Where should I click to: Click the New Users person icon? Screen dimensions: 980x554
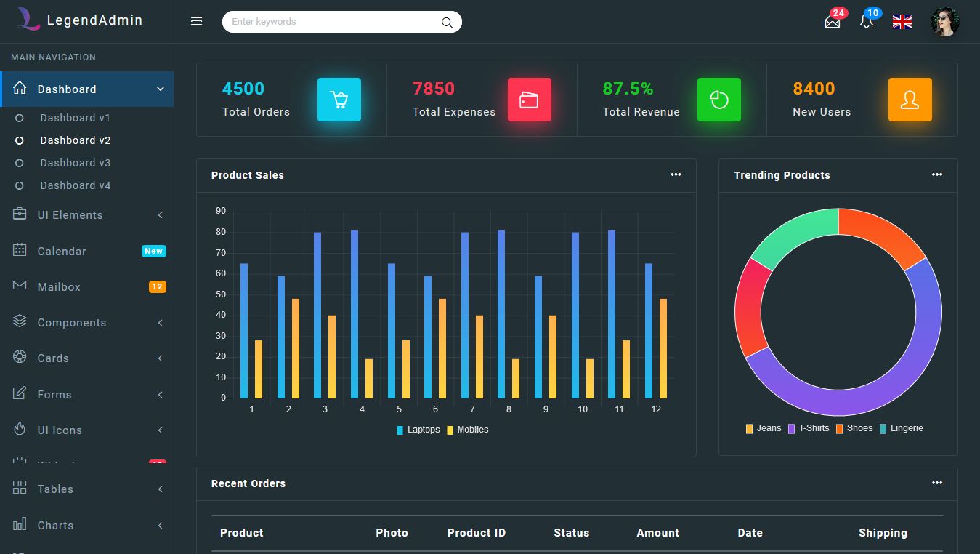(910, 100)
